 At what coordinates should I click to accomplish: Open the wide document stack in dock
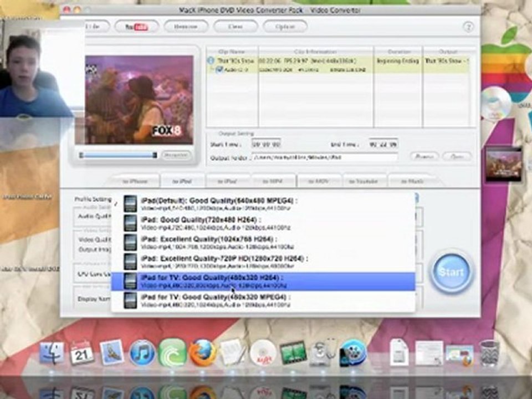pos(429,354)
